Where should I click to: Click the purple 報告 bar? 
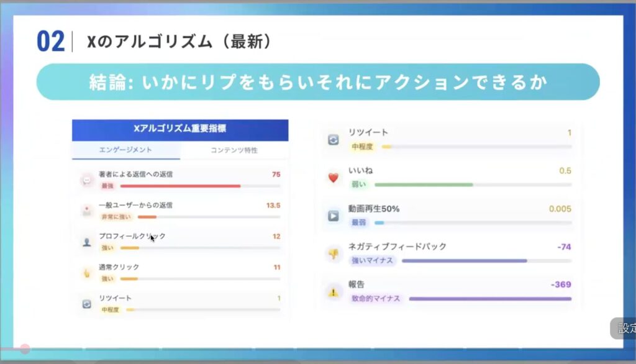(490, 299)
